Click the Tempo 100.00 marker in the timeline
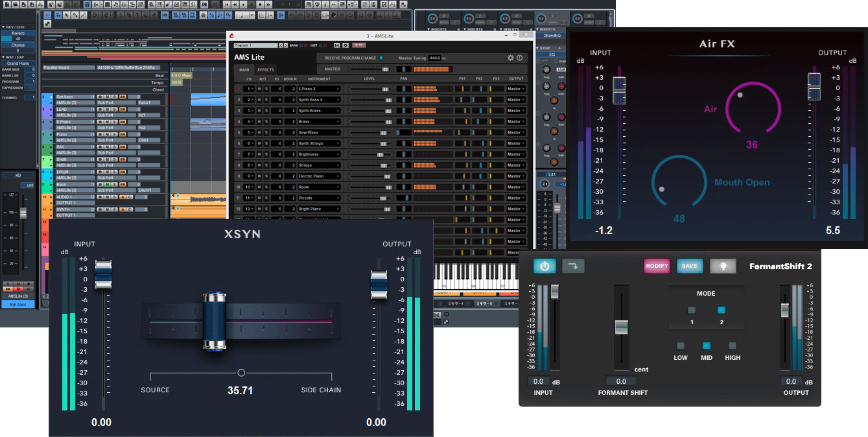The height and width of the screenshot is (437, 868). 176,82
